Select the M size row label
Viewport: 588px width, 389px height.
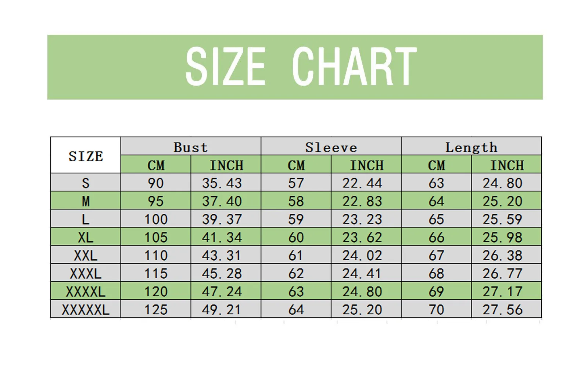point(86,201)
